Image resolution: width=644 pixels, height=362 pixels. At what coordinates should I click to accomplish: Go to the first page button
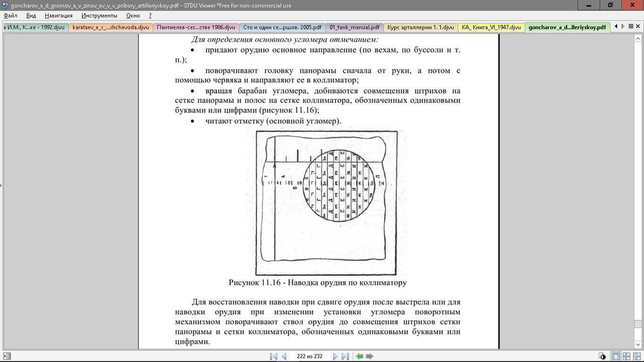(273, 356)
